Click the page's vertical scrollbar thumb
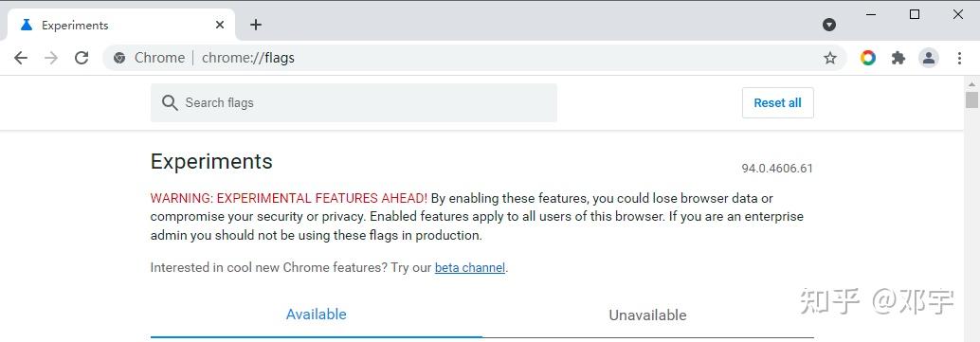The image size is (980, 342). coord(971,100)
